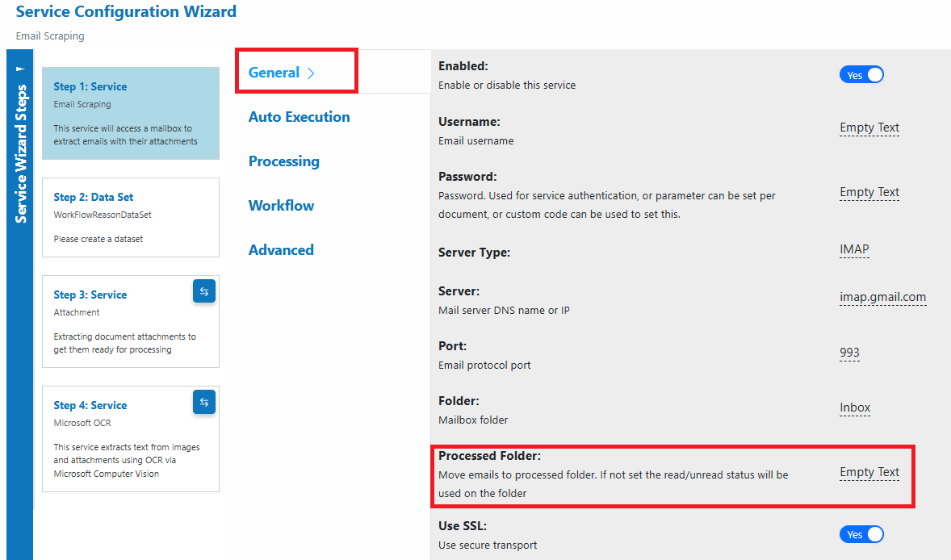Viewport: 951px width, 560px height.
Task: Select Step 3: Service Attachment card
Action: coord(131,321)
